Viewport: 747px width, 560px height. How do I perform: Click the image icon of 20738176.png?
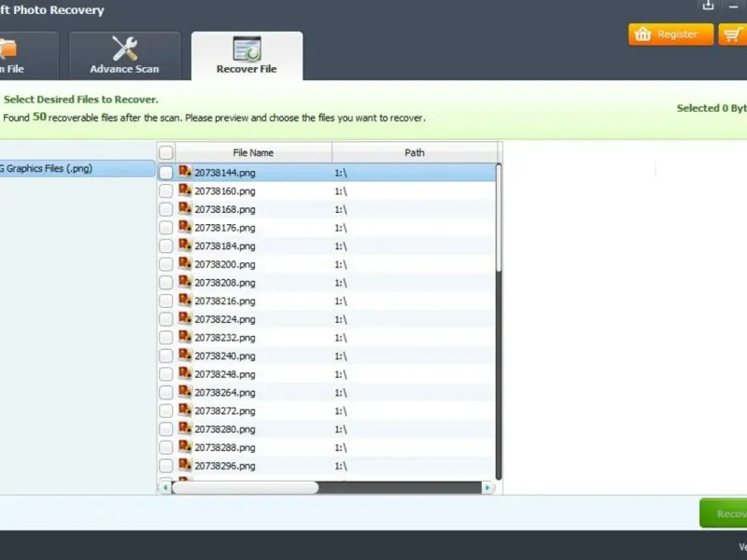click(x=185, y=227)
